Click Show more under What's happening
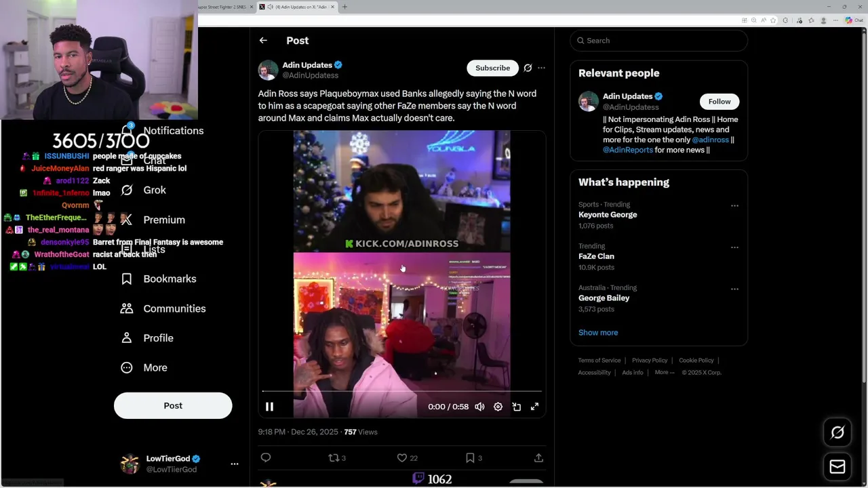Image resolution: width=868 pixels, height=488 pixels. pyautogui.click(x=598, y=333)
